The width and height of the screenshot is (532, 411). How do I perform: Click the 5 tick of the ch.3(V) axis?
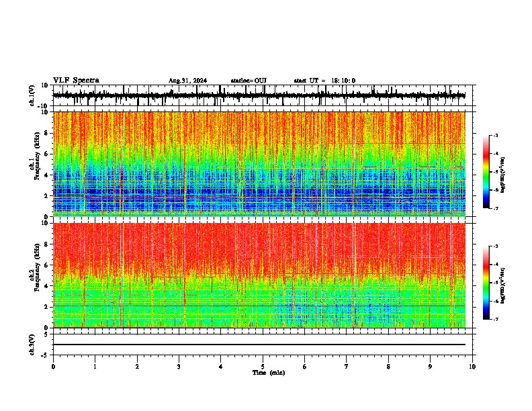click(46, 334)
